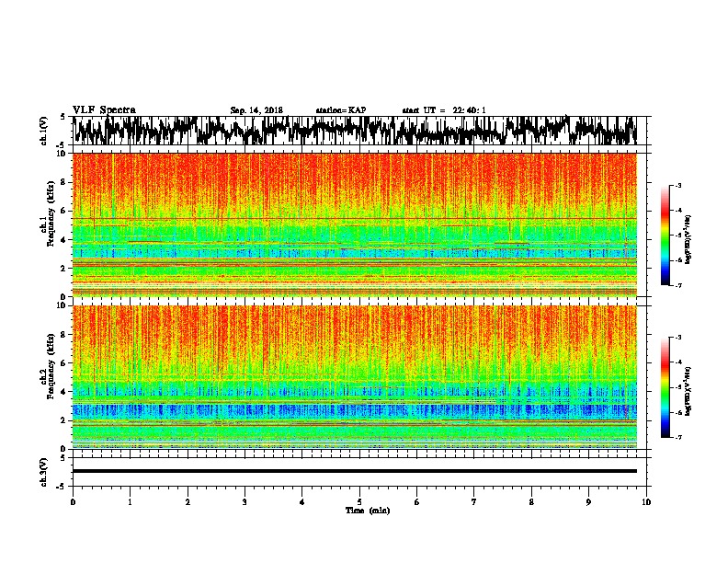
Task: Click the ch.2 "Frequency (kHz)" axis label
Action: [51, 366]
